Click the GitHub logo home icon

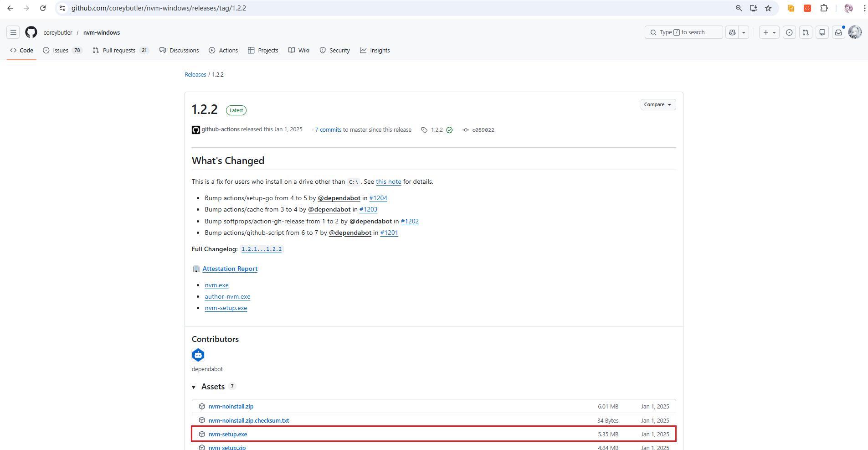pyautogui.click(x=31, y=32)
